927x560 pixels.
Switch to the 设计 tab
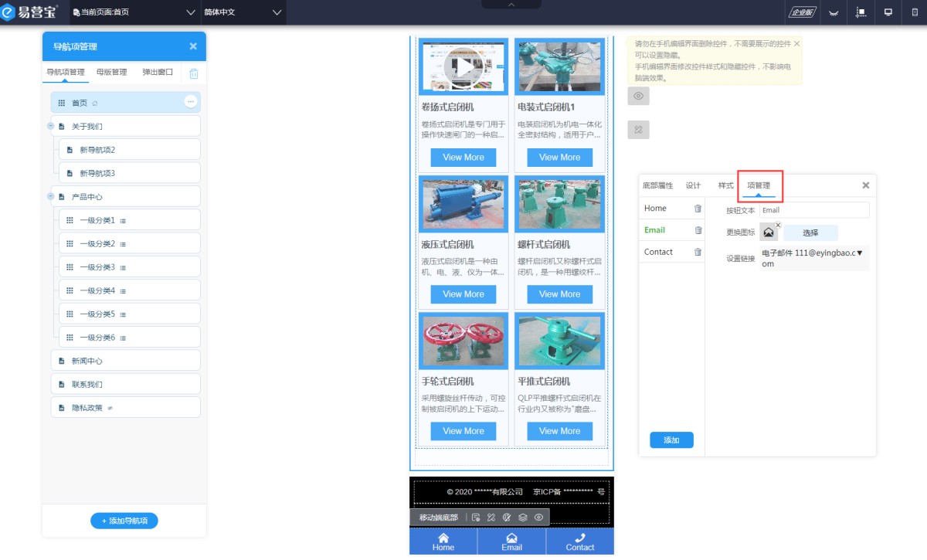pos(694,185)
